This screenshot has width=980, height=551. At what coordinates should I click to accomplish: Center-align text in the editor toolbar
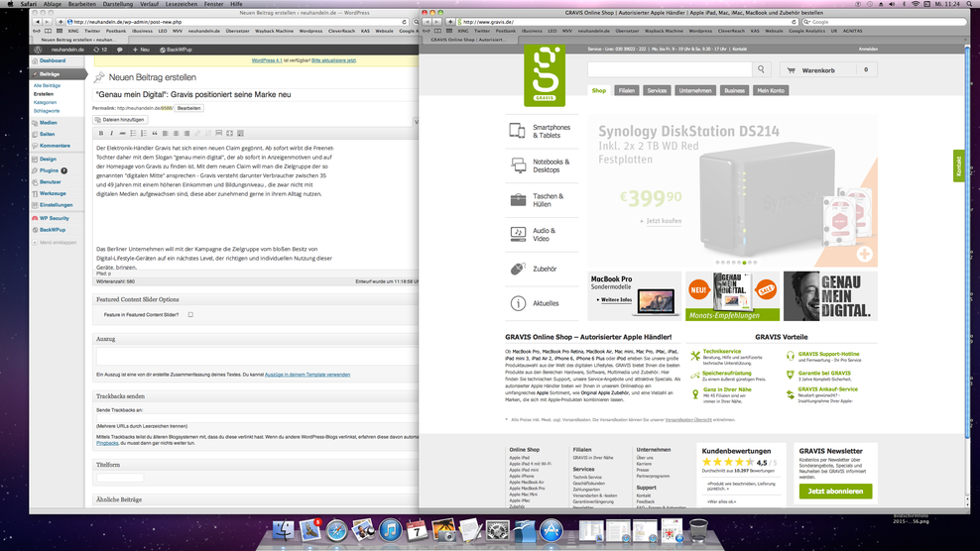click(x=176, y=133)
